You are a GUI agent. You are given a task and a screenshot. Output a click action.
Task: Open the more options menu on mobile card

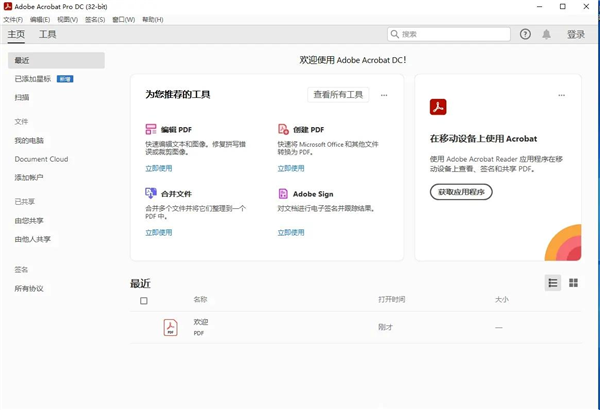click(x=562, y=95)
